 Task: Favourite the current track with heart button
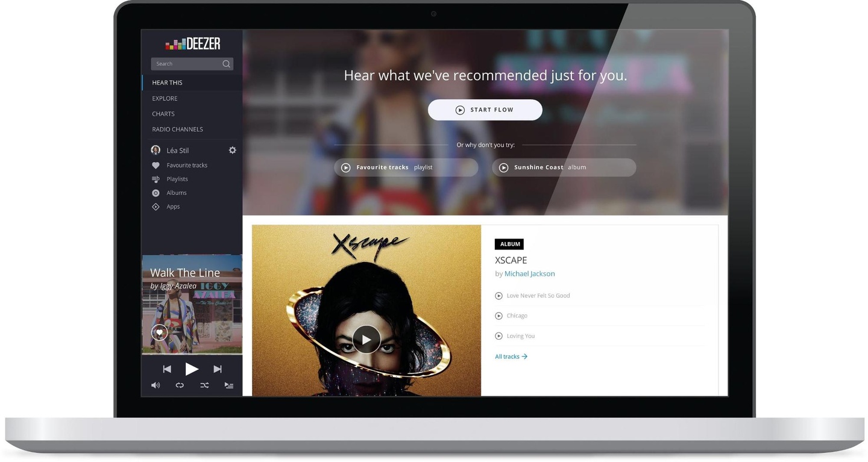[159, 332]
